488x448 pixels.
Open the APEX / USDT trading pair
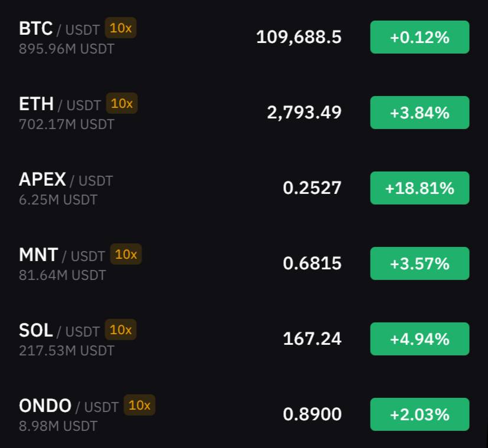[x=65, y=179]
